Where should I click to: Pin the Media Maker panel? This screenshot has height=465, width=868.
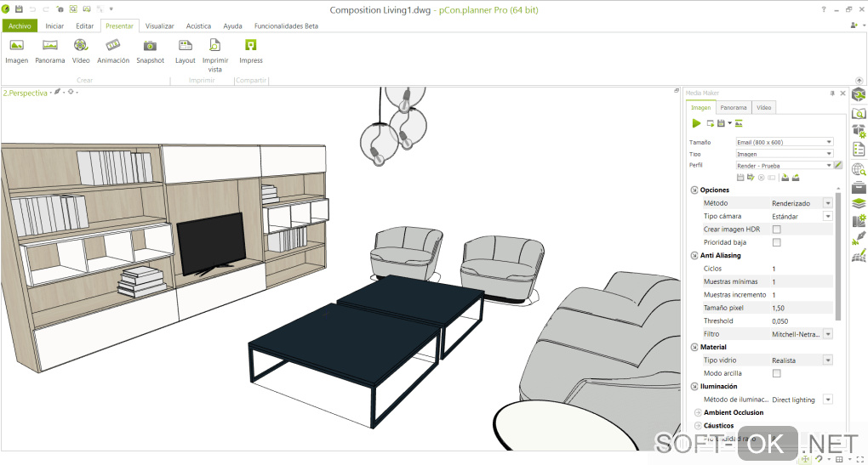[832, 94]
